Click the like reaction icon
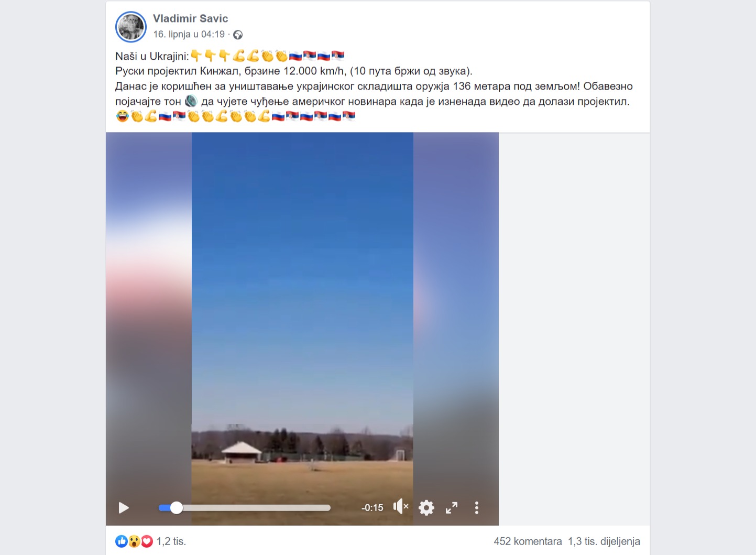The image size is (756, 555). coord(122,541)
